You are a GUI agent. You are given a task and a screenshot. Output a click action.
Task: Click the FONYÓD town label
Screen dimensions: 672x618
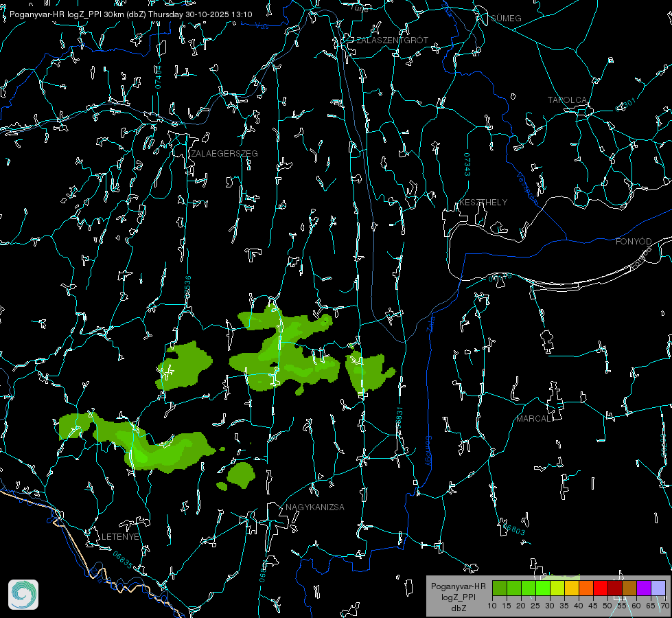point(634,242)
